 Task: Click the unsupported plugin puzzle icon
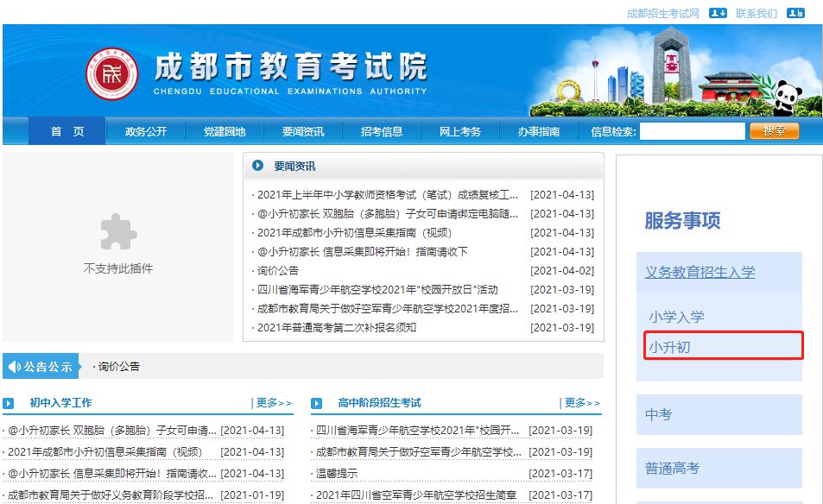click(118, 232)
